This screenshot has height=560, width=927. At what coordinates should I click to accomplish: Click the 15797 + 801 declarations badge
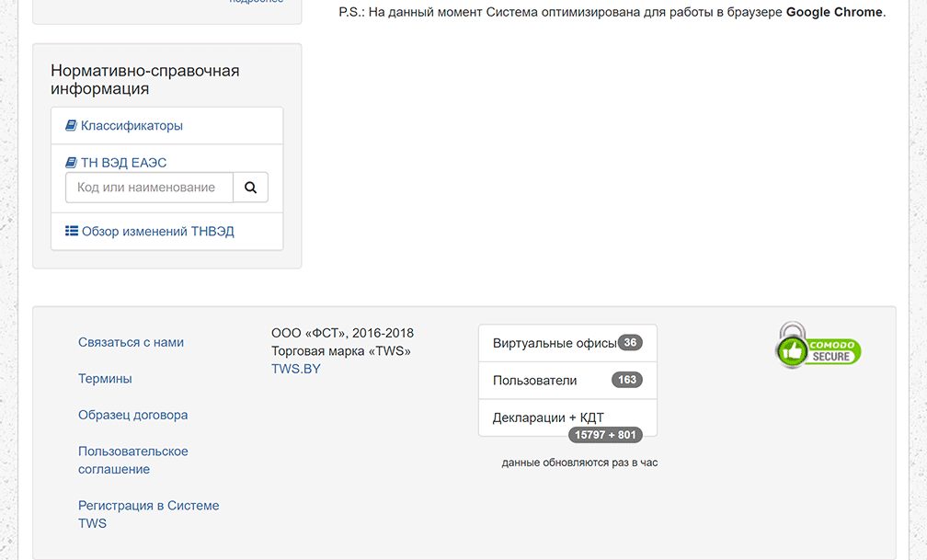tap(605, 435)
